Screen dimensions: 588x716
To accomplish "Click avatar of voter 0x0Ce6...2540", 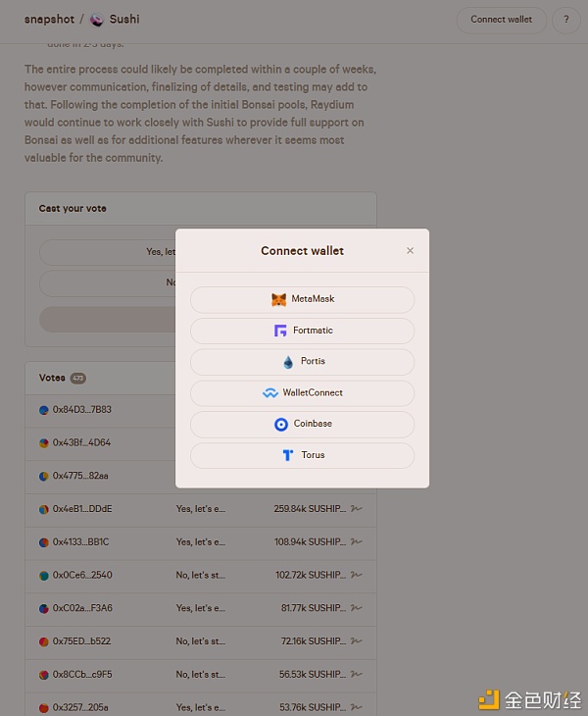I will [x=44, y=576].
